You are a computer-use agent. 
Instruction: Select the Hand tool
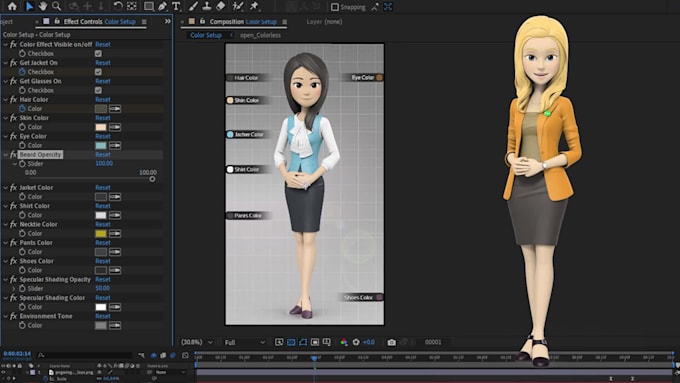point(42,6)
